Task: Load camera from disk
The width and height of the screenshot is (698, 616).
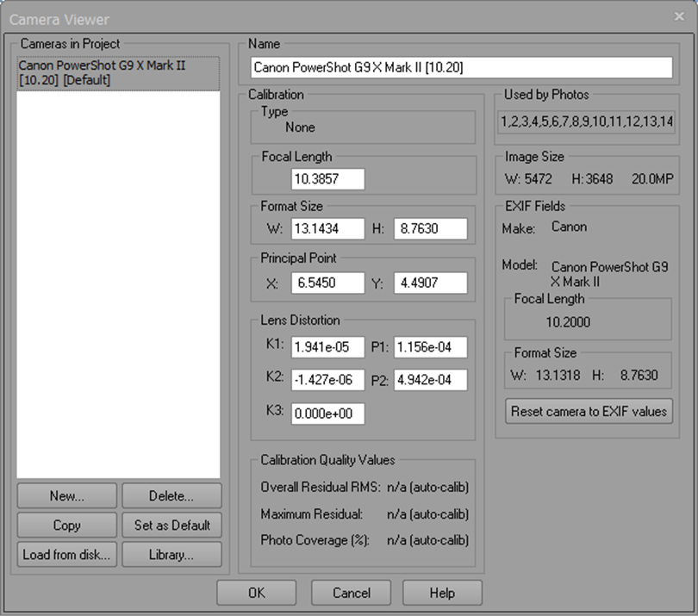Action: 66,555
